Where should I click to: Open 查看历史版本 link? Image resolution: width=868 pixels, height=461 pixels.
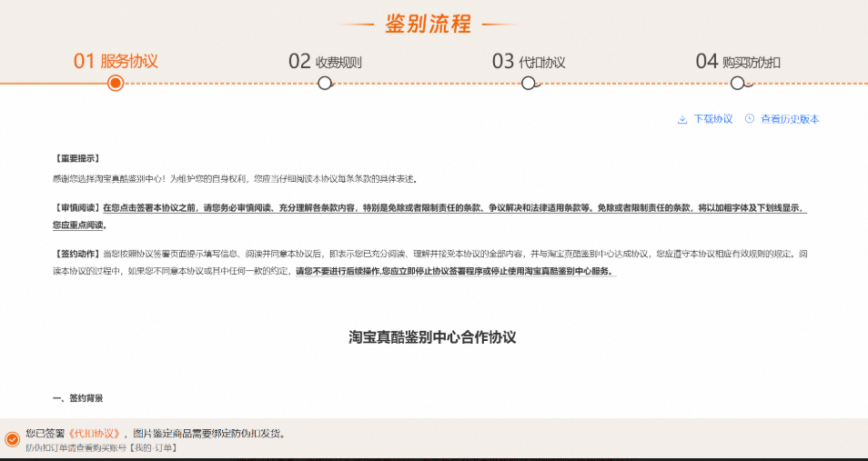[x=790, y=119]
